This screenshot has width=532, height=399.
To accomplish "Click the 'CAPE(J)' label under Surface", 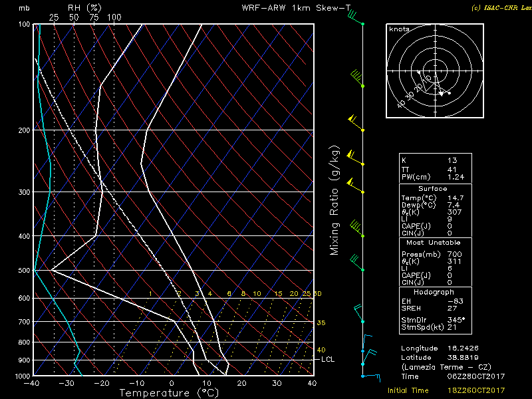I will (416, 227).
